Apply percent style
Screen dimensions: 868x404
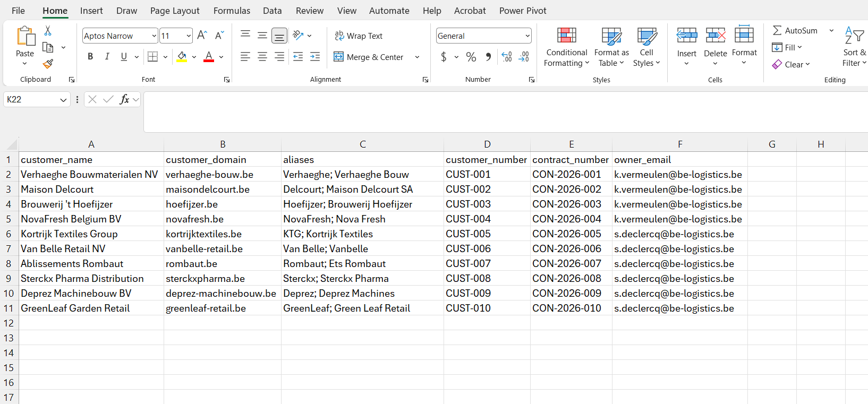[x=471, y=57]
